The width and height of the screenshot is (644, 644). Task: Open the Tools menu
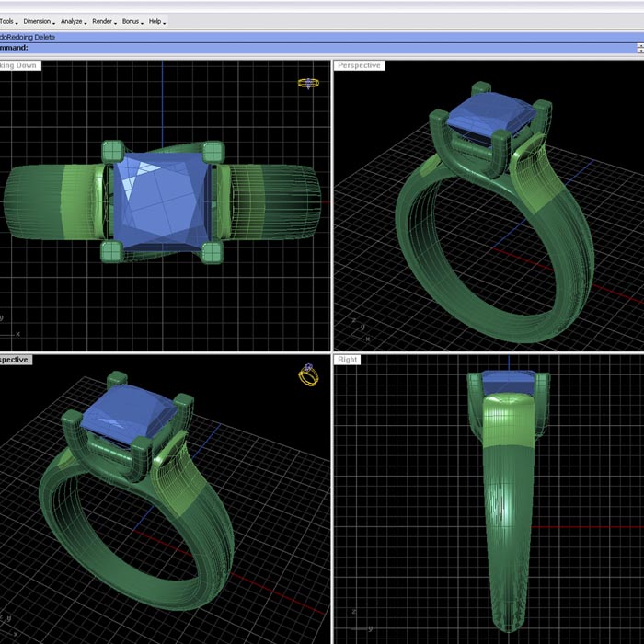pos(7,21)
